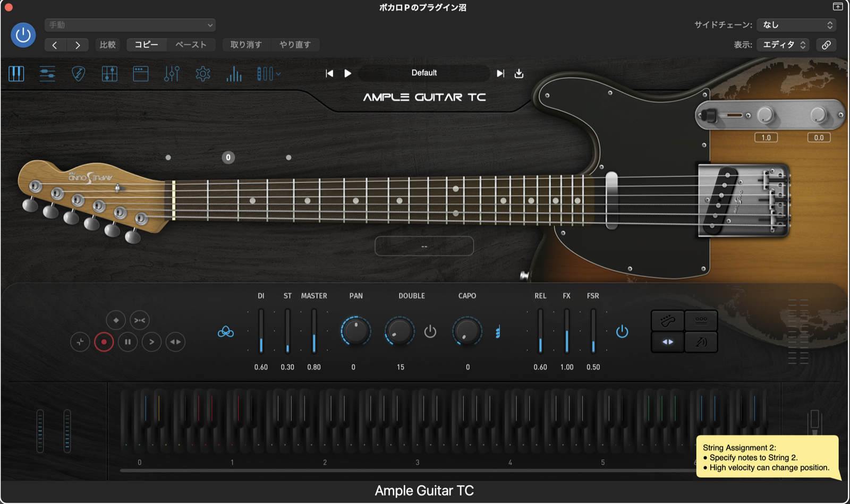Toggle the blue capo logic icon

tap(498, 332)
